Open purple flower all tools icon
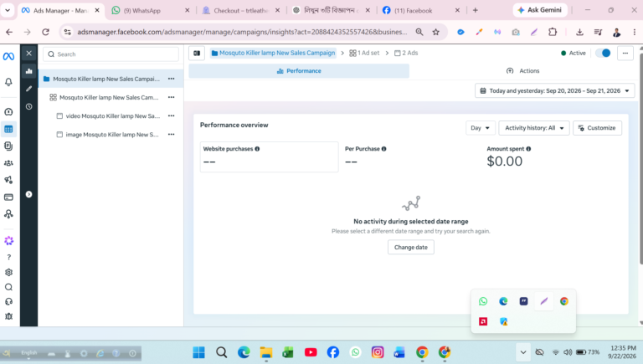643x364 pixels. (8, 241)
